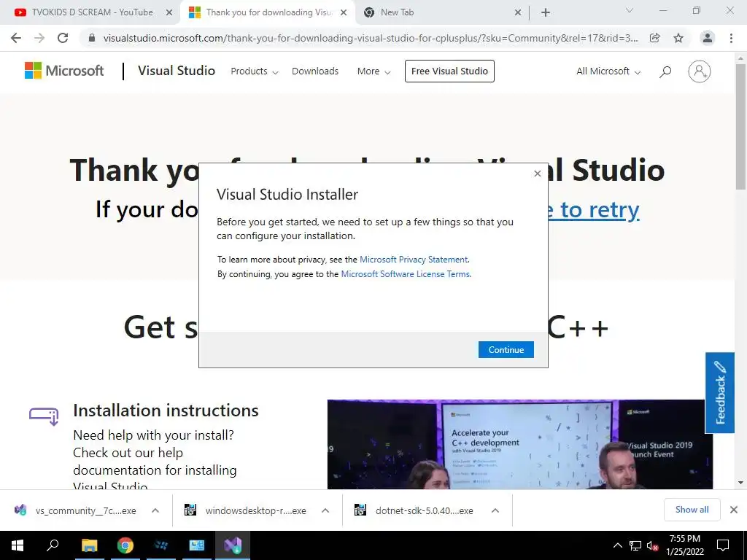This screenshot has width=747, height=560.
Task: Open the tab search chevron
Action: tap(630, 10)
